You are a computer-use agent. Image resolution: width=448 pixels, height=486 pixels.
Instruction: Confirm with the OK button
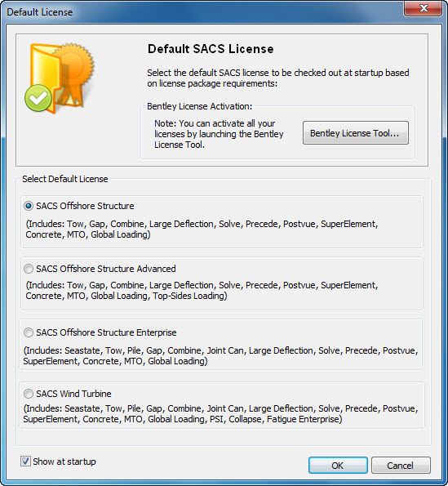[x=338, y=466]
